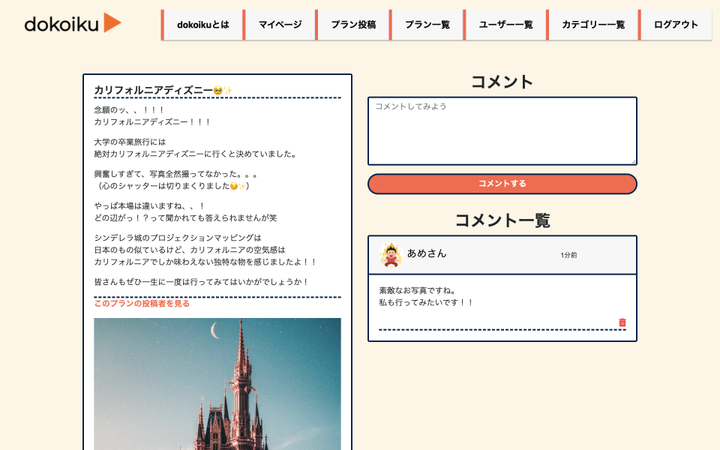Go to マイページ
The height and width of the screenshot is (450, 720).
pos(280,25)
